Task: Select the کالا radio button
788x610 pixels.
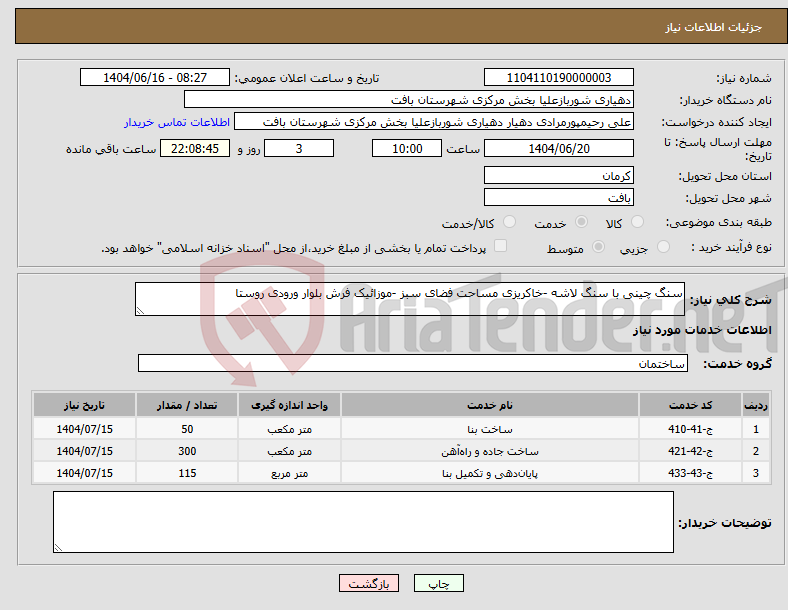Action: [x=637, y=222]
